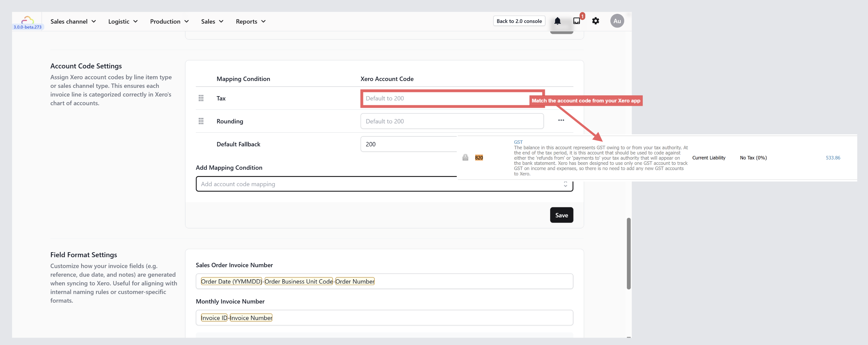868x345 pixels.
Task: Click the lock icon beside 820
Action: pyautogui.click(x=465, y=157)
